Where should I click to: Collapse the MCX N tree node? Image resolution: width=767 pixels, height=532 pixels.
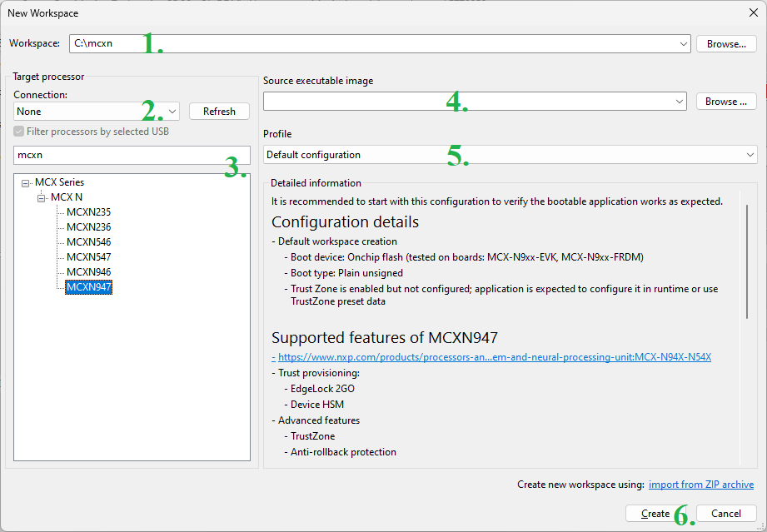(42, 197)
